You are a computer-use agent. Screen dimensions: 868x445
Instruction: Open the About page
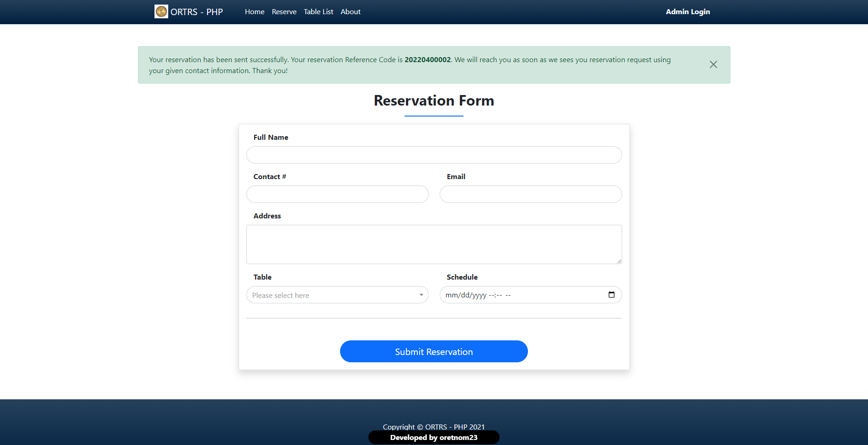click(x=350, y=11)
